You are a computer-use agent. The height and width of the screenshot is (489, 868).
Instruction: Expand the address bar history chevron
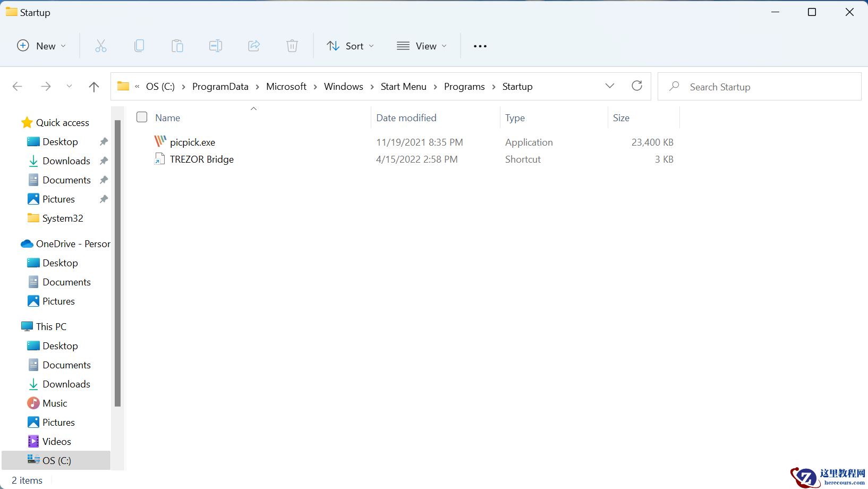(609, 86)
